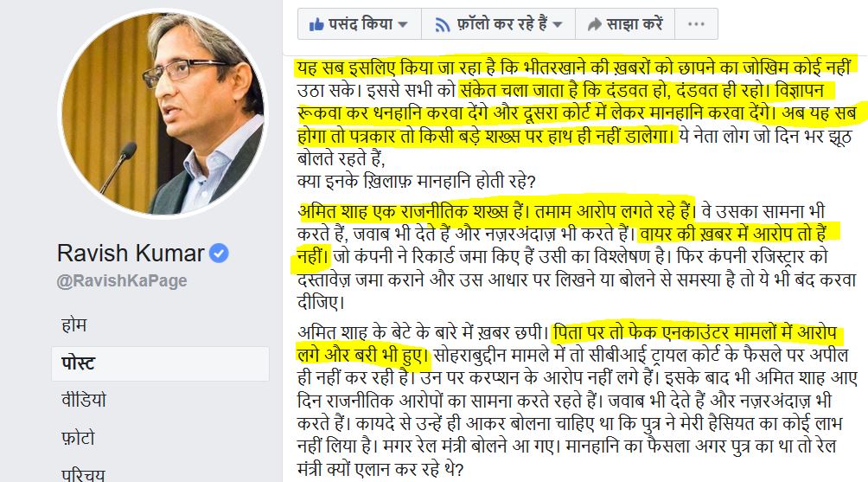Click the साझा करें share button

625,24
